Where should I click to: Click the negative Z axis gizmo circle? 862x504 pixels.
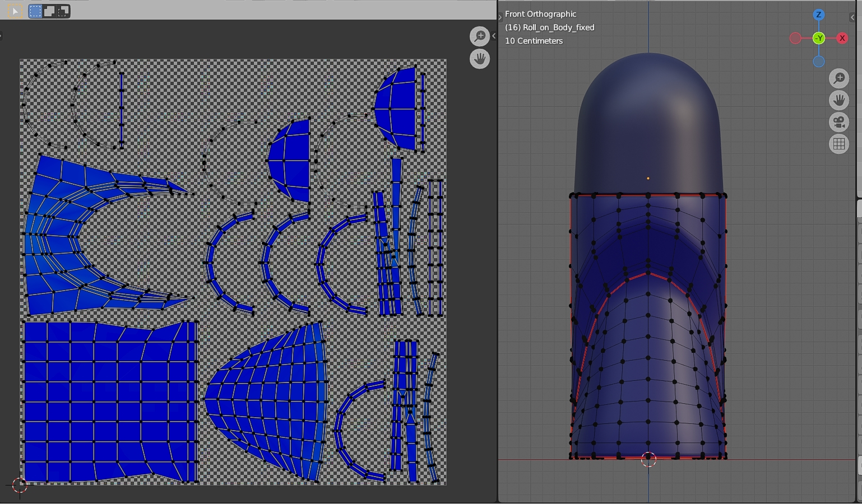tap(819, 62)
